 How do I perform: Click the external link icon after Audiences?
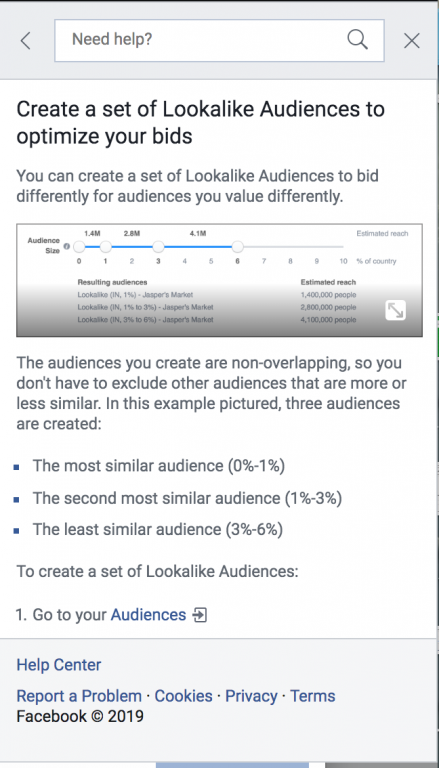[200, 615]
